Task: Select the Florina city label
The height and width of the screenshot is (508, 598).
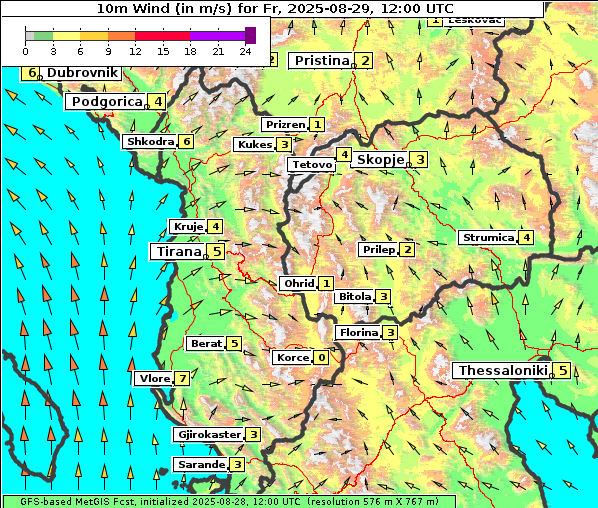Action: click(358, 333)
